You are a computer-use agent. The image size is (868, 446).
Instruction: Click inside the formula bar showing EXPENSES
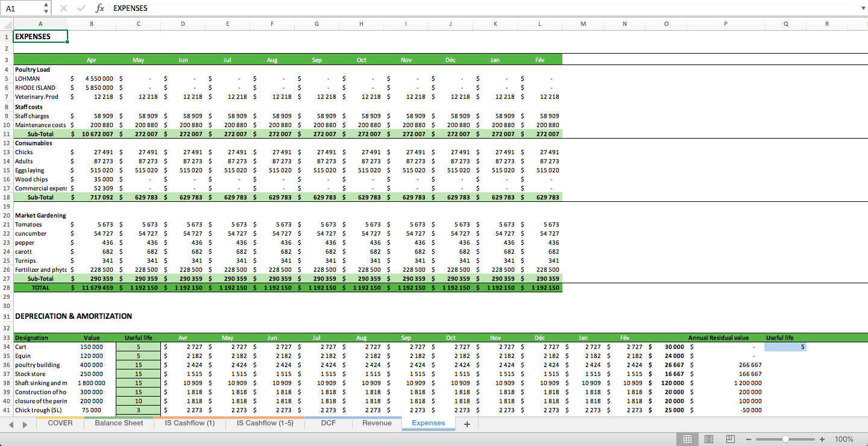tap(482, 8)
